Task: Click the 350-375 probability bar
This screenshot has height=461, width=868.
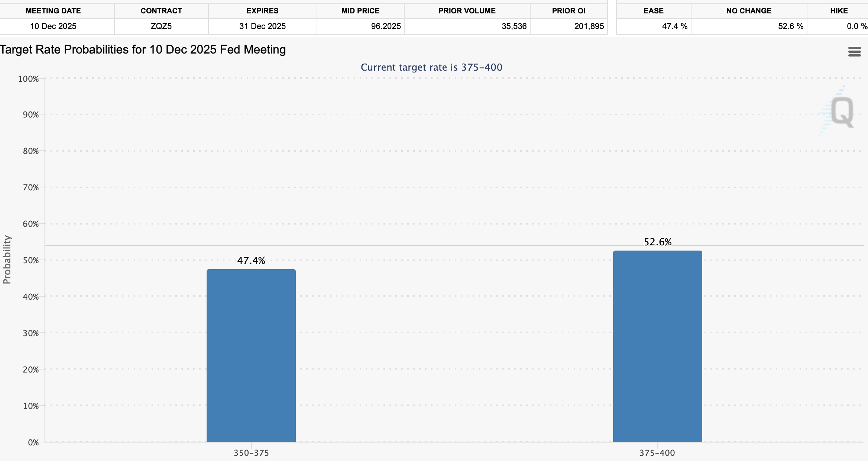Action: pos(251,355)
